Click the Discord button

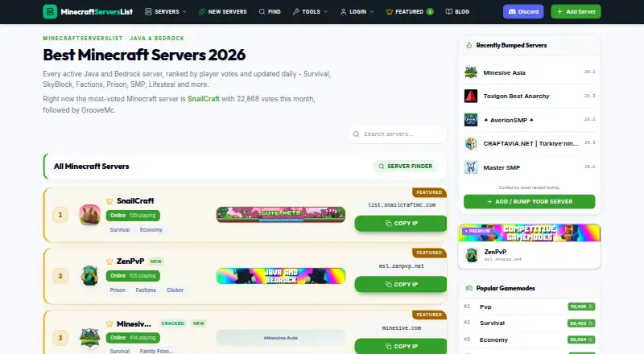523,11
